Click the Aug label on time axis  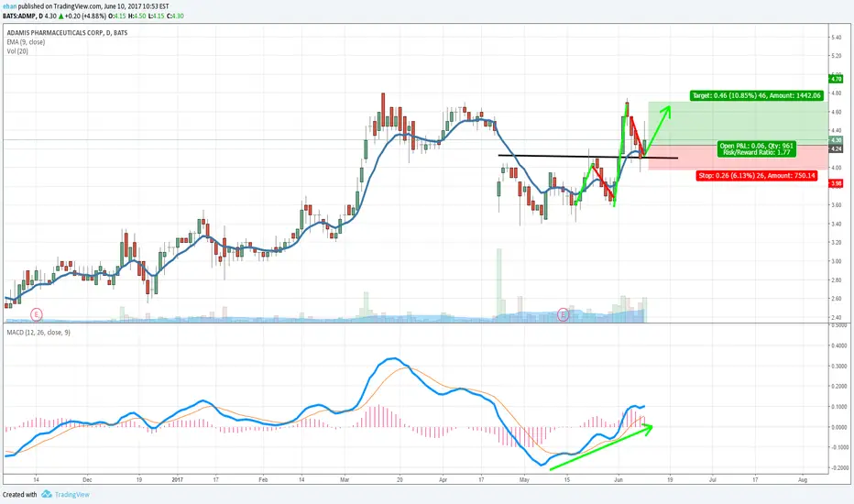click(x=803, y=480)
